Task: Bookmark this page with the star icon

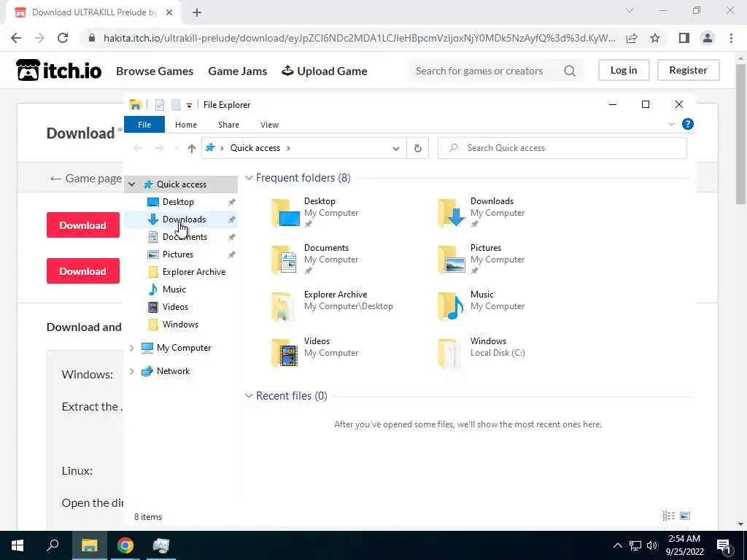Action: click(x=655, y=38)
